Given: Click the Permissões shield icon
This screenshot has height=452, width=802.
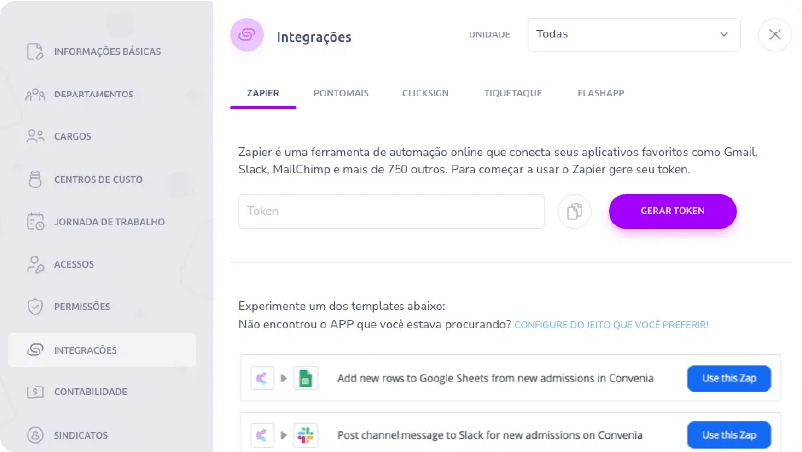Looking at the screenshot, I should pos(35,307).
